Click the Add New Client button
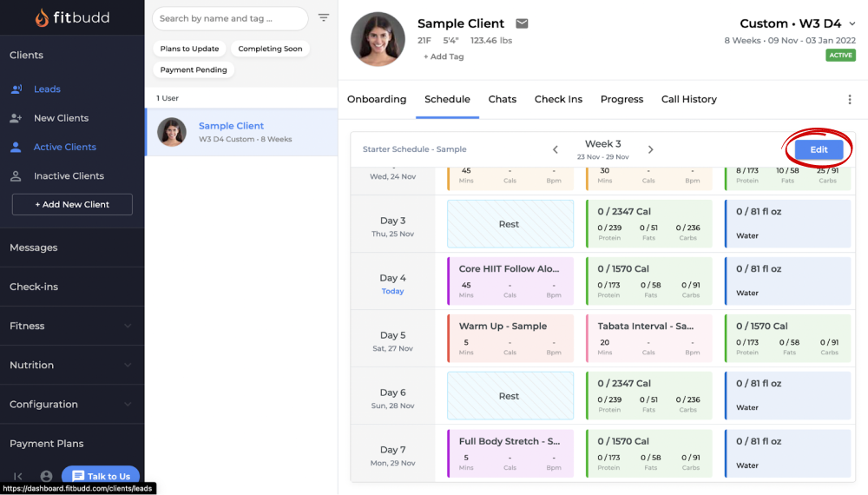868x495 pixels. click(x=72, y=204)
